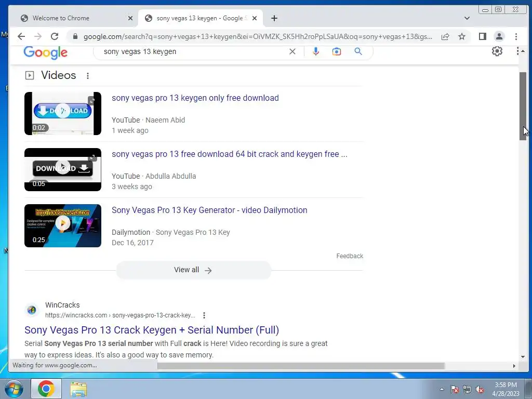Click the horizontal scrollbar thumb
The image size is (532, 399).
click(x=301, y=366)
